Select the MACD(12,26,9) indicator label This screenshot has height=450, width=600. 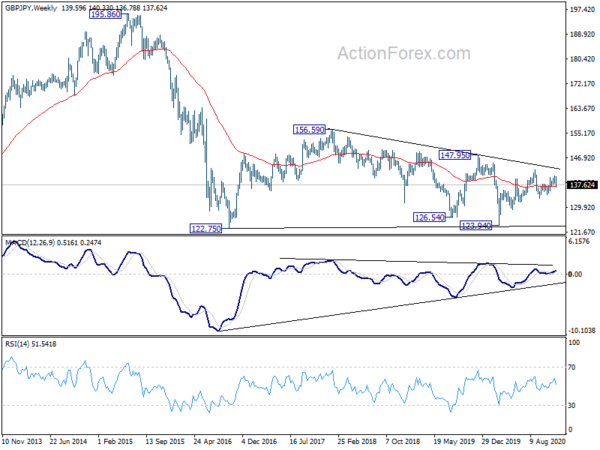pos(30,243)
